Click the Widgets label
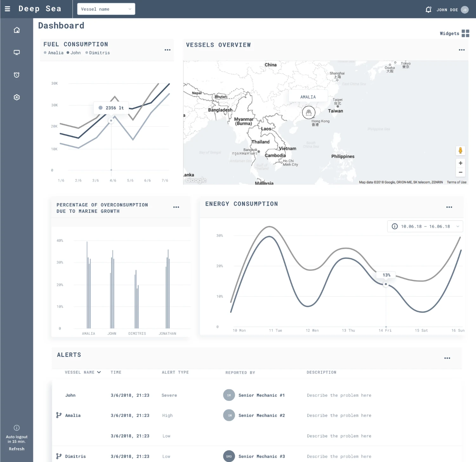This screenshot has width=476, height=462. [x=449, y=33]
